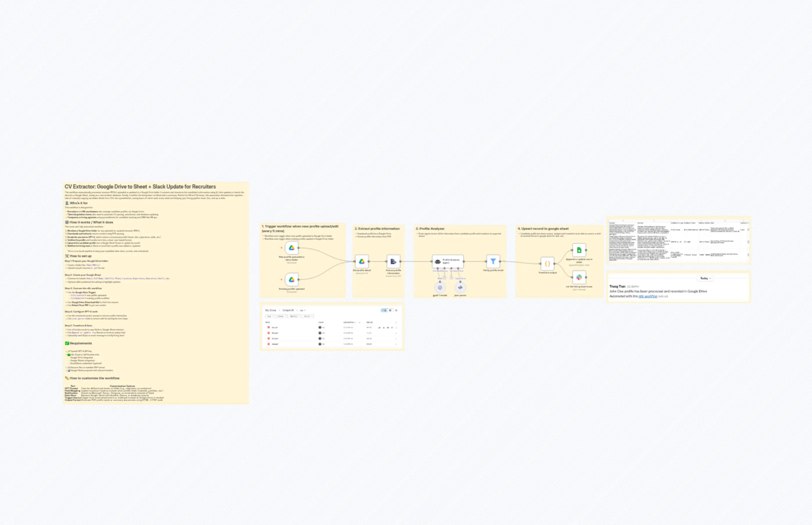Open the "Existing profile updated" Google Drive trigger node
Screen dimensions: 812x525
[292, 280]
